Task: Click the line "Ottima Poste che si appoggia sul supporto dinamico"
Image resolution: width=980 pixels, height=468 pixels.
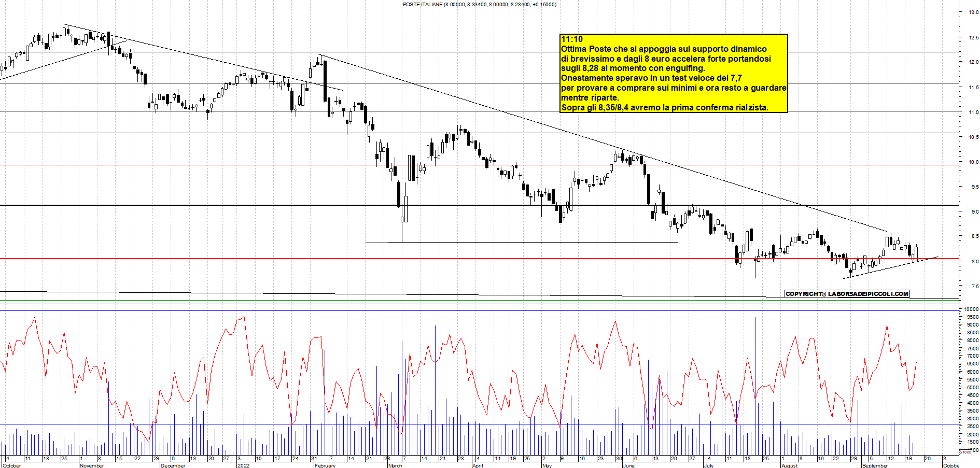Action: click(x=664, y=49)
